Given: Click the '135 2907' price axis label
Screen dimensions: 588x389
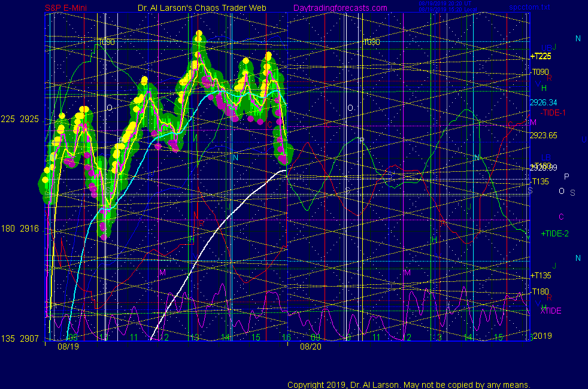Looking at the screenshot, I should coord(20,339).
